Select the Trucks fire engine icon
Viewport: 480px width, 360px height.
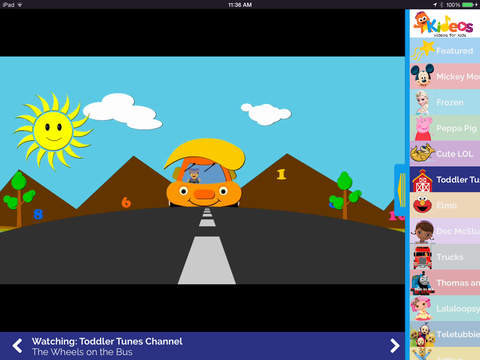point(422,257)
